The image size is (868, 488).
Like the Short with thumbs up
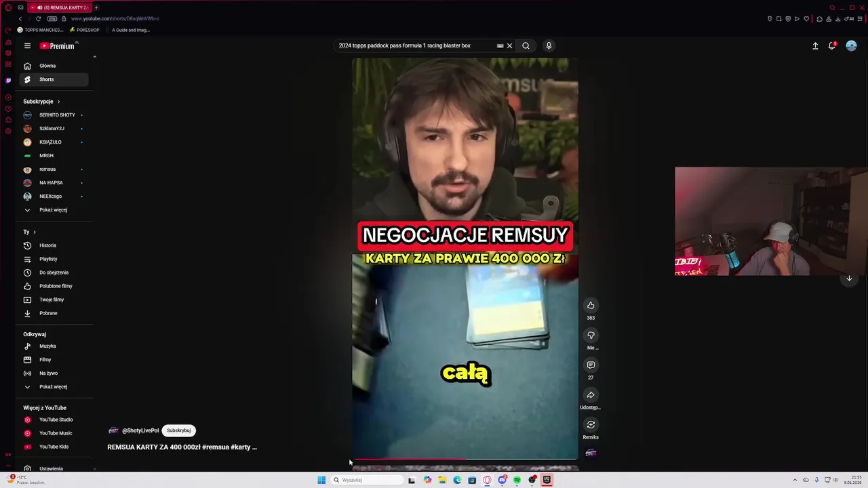click(591, 305)
